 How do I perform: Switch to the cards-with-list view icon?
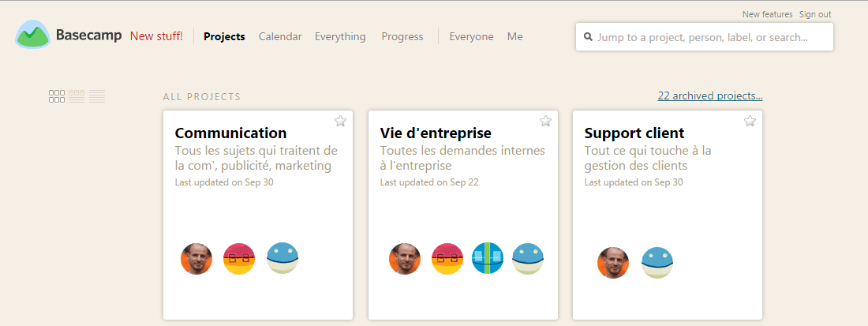tap(77, 96)
